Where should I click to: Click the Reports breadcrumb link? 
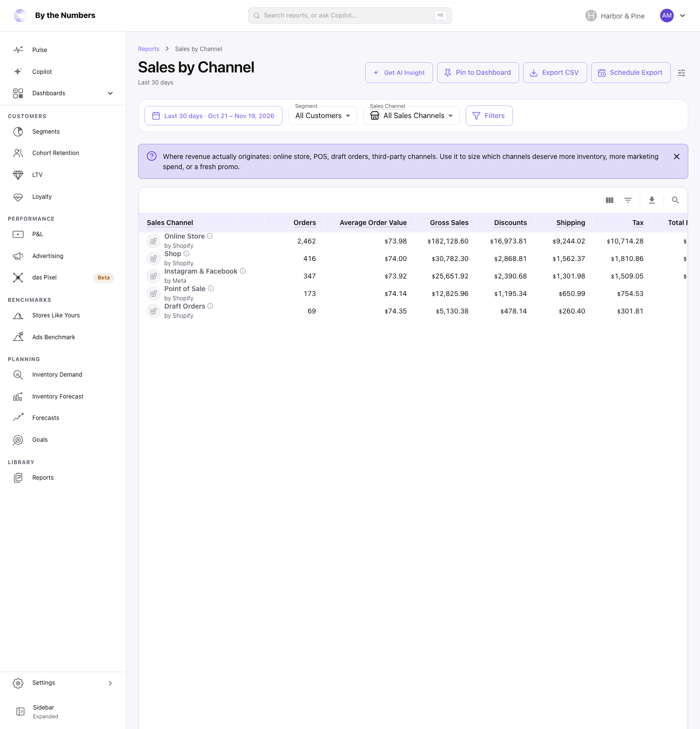pyautogui.click(x=149, y=49)
